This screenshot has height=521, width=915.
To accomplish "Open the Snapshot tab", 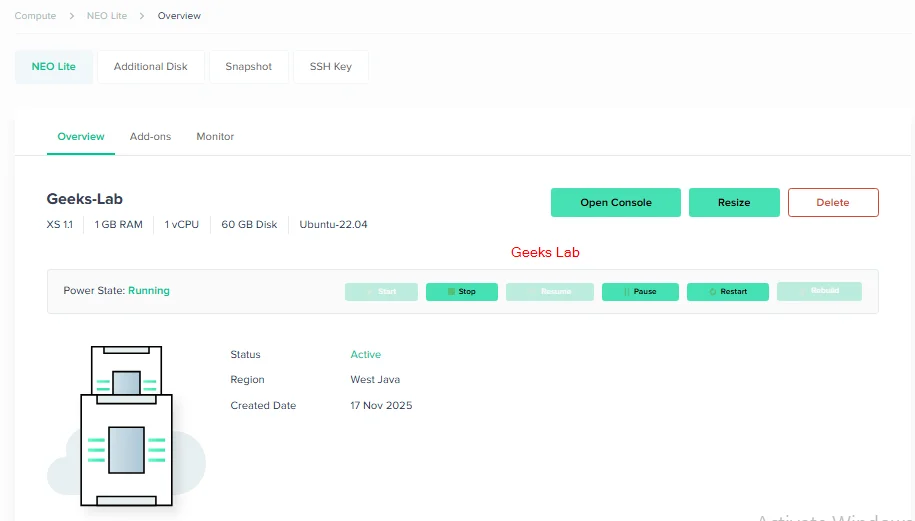I will pyautogui.click(x=249, y=67).
